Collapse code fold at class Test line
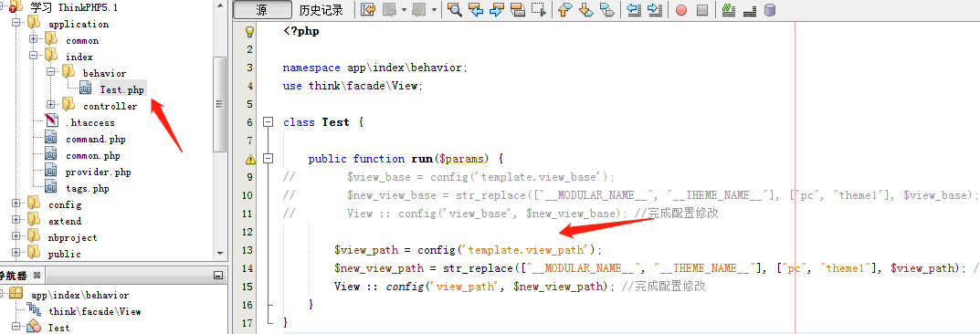The height and width of the screenshot is (334, 980). pos(269,122)
